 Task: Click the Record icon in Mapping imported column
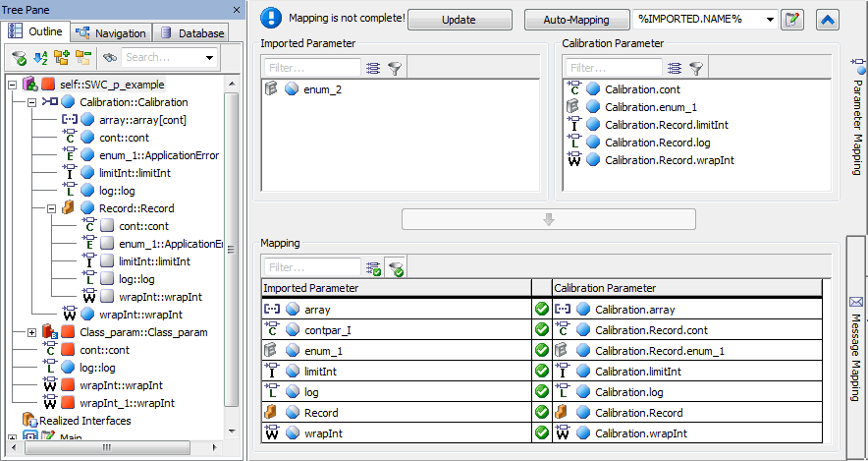(x=271, y=412)
